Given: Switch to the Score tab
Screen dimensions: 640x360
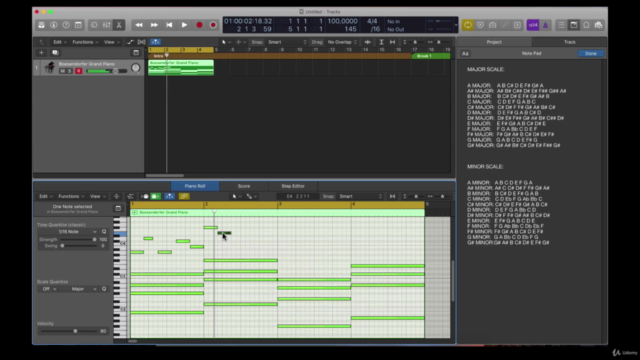Looking at the screenshot, I should tap(244, 186).
